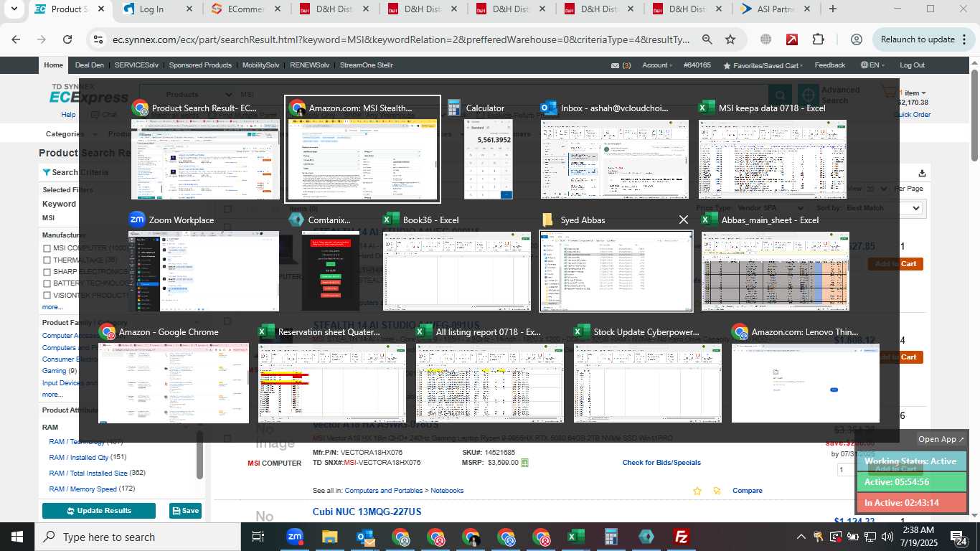Open the StreamOne Stellr nav item
This screenshot has height=551, width=980.
[367, 65]
